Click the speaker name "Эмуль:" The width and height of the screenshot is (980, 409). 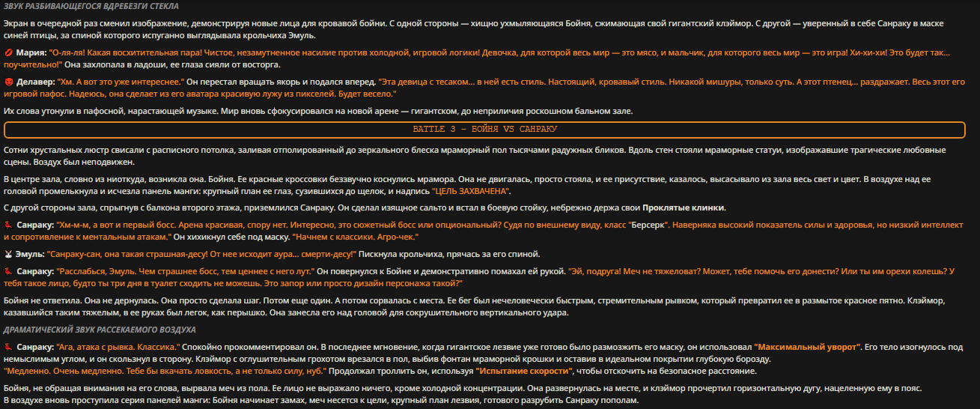coord(31,255)
